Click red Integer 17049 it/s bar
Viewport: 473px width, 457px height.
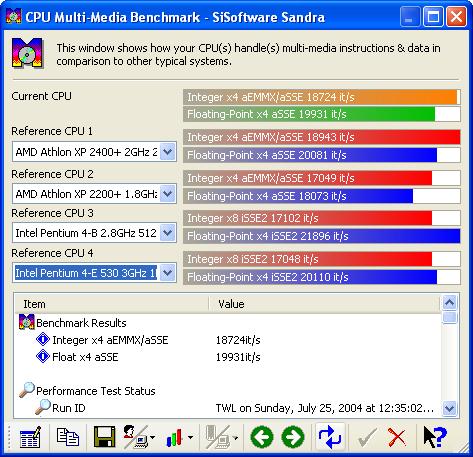pos(322,178)
